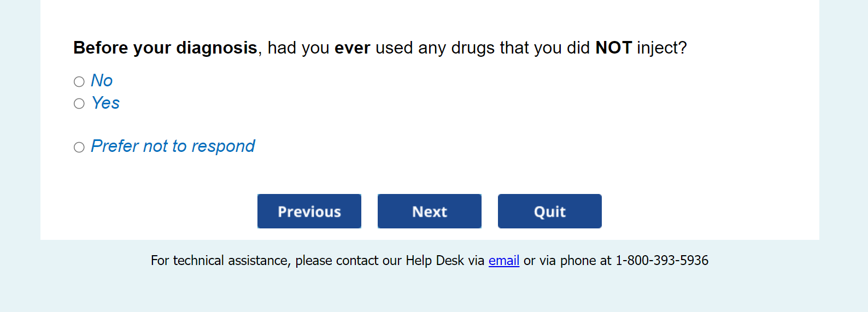Choose the "Prefer not to respond" radio button
The width and height of the screenshot is (868, 312).
(79, 148)
